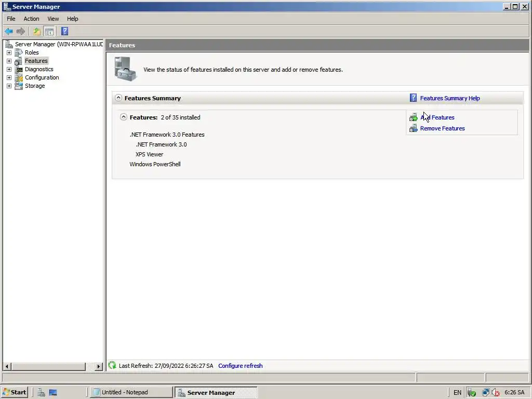
Task: Click the "2 of 35 installed" text
Action: pos(180,117)
